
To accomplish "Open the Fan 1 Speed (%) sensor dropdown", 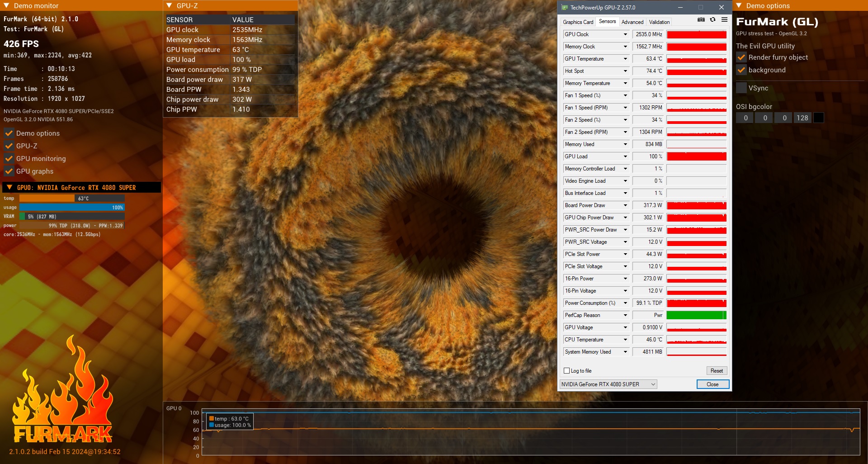I will pos(625,95).
